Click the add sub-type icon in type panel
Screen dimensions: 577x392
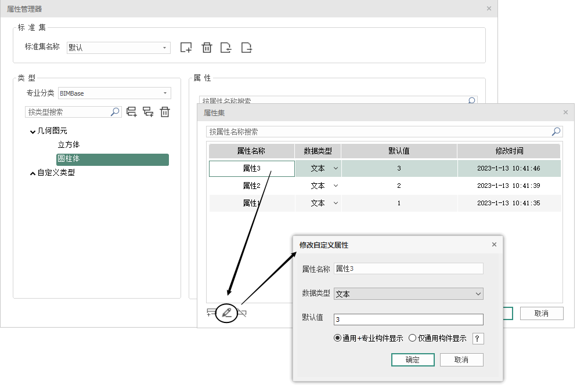[148, 112]
